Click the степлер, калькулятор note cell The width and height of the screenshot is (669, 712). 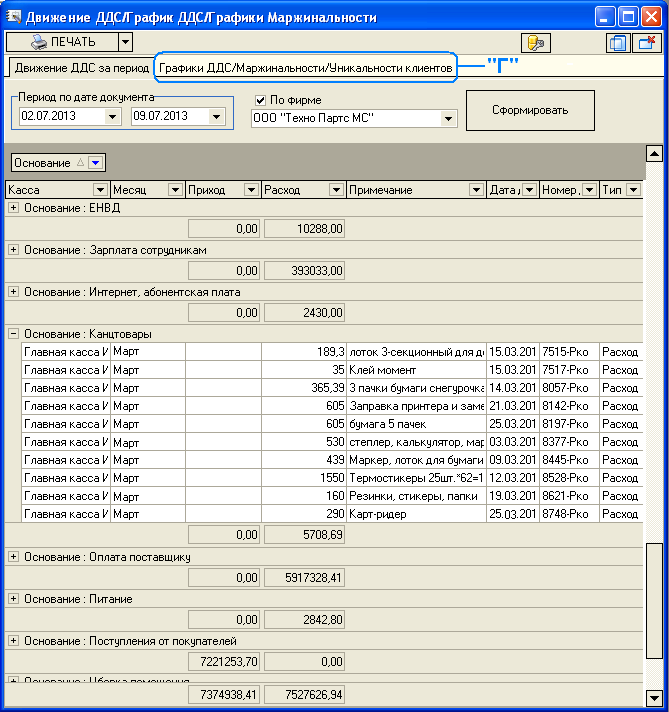416,442
